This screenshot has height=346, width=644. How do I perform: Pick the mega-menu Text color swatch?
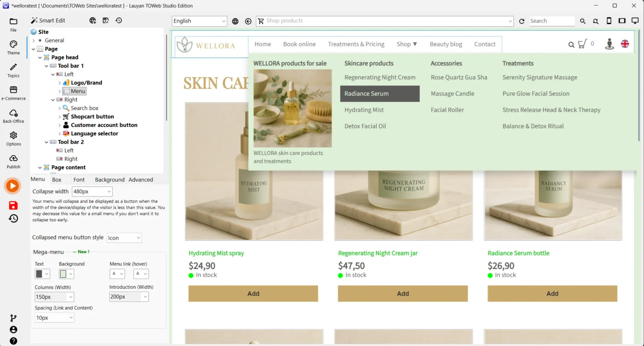[x=42, y=274]
